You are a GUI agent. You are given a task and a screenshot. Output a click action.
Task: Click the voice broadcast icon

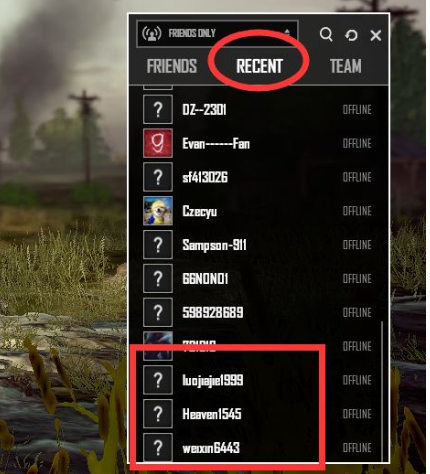pos(152,33)
